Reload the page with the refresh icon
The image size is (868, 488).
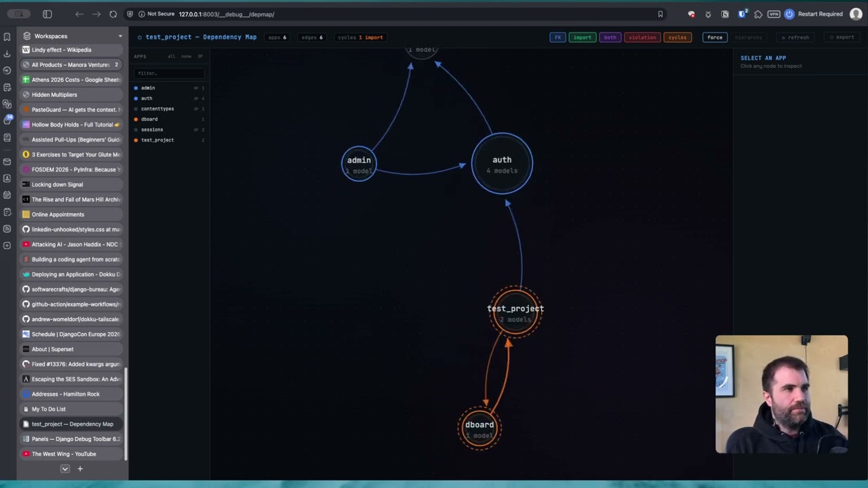(x=113, y=14)
